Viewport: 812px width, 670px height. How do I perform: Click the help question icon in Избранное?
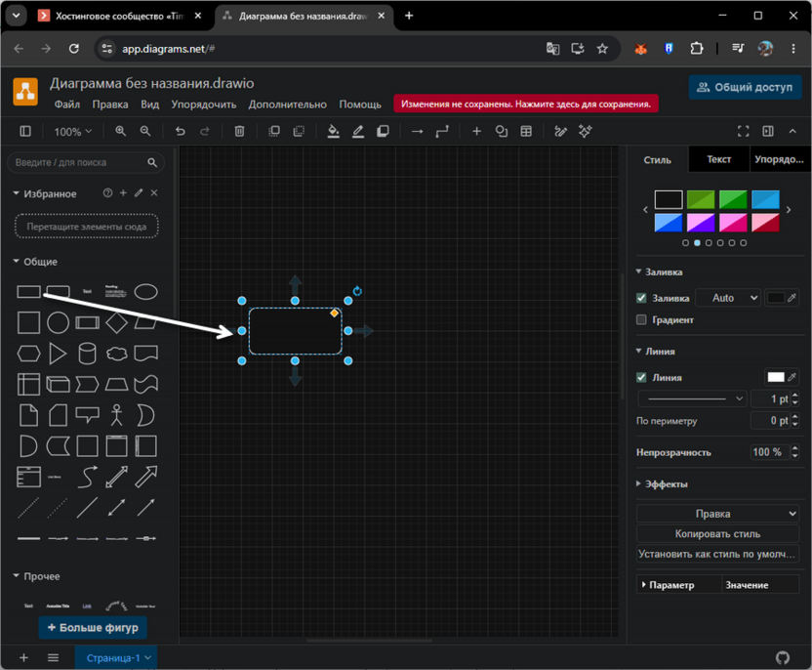107,192
